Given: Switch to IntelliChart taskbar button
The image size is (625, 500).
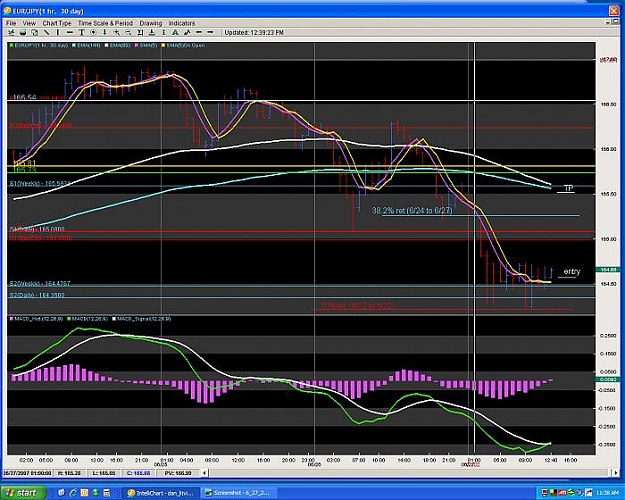Looking at the screenshot, I should pyautogui.click(x=161, y=493).
